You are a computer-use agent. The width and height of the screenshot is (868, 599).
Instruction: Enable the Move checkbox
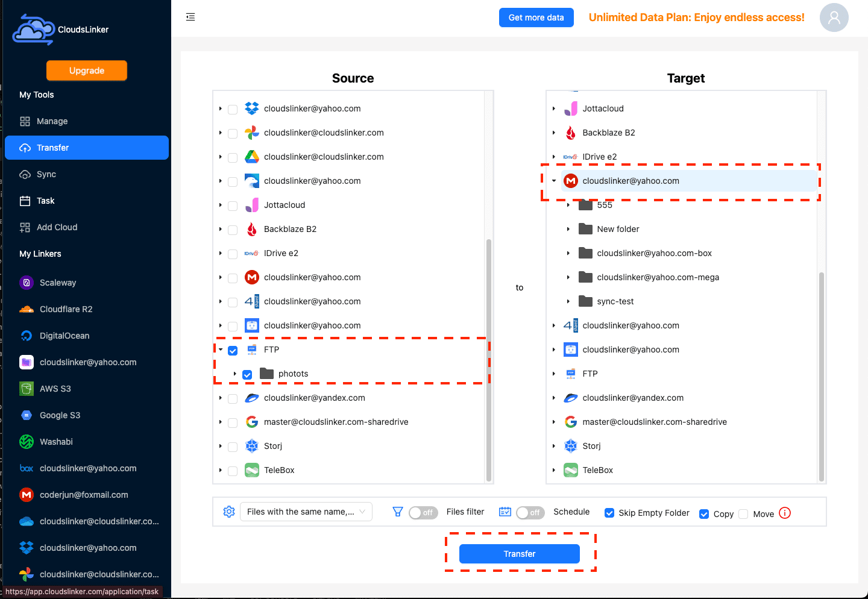pos(743,514)
